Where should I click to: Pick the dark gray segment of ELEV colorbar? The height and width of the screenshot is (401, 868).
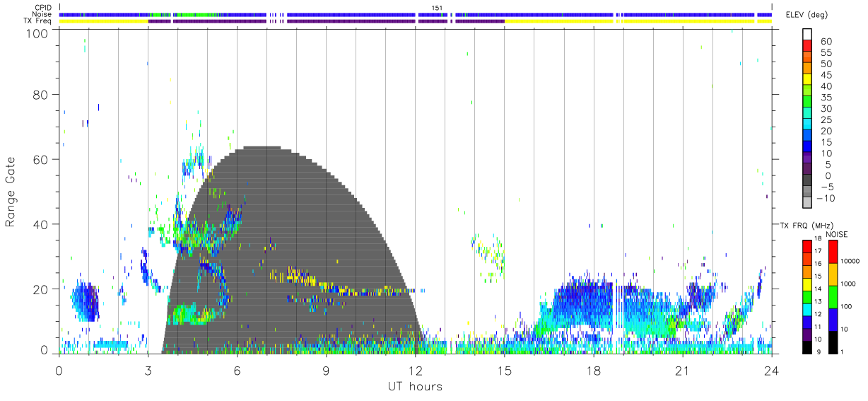coord(807,180)
